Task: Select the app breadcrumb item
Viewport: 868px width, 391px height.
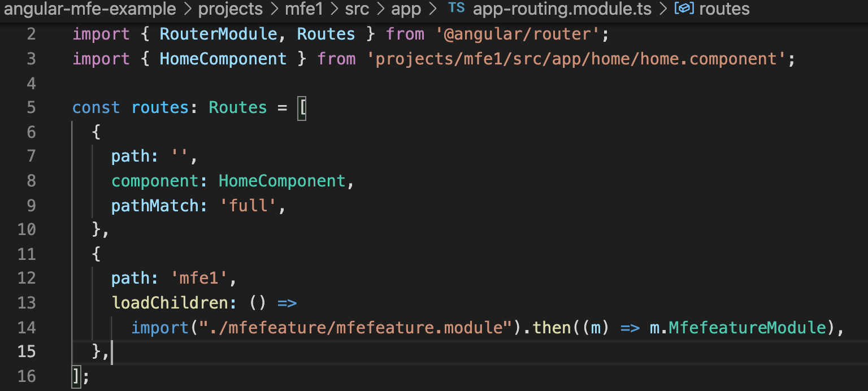Action: tap(406, 9)
